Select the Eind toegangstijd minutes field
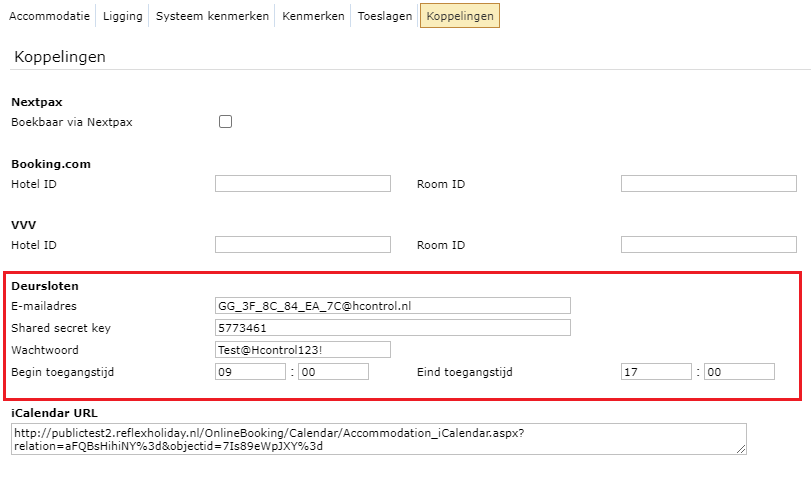The image size is (811, 499). coord(739,372)
